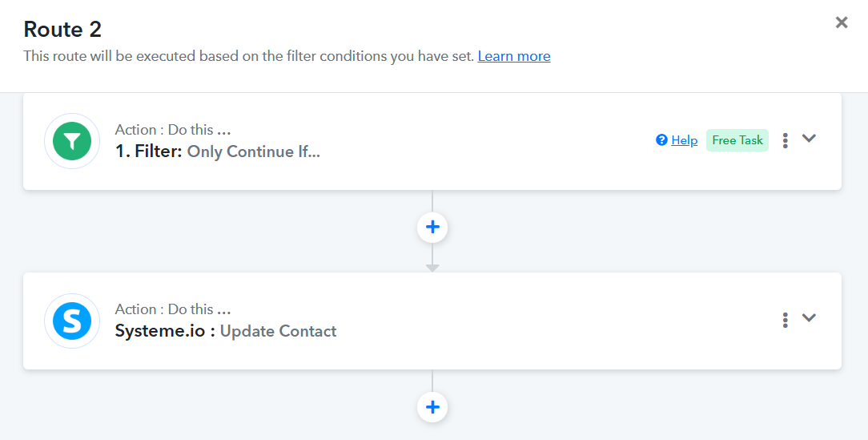Click the Route 2 heading
This screenshot has height=440, width=868.
pyautogui.click(x=62, y=30)
